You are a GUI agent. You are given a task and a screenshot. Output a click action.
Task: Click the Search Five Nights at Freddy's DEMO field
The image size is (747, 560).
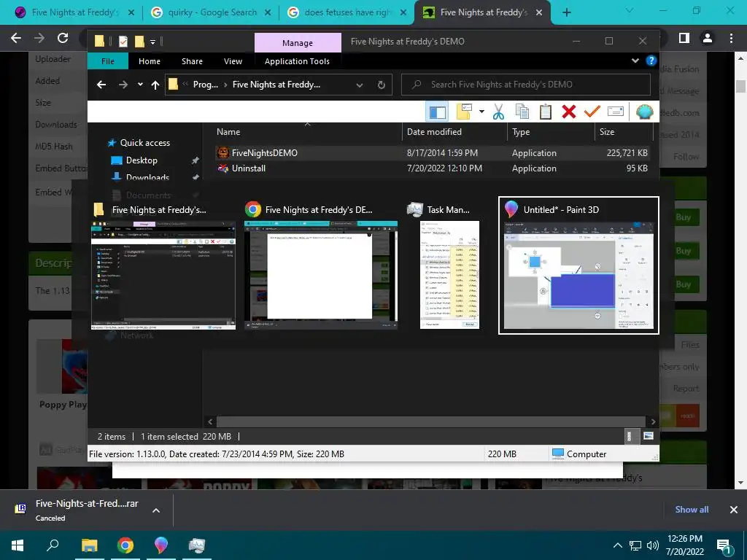click(x=526, y=85)
